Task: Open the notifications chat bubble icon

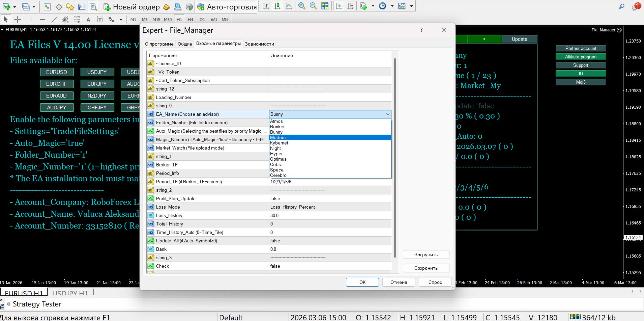Action: [x=636, y=6]
